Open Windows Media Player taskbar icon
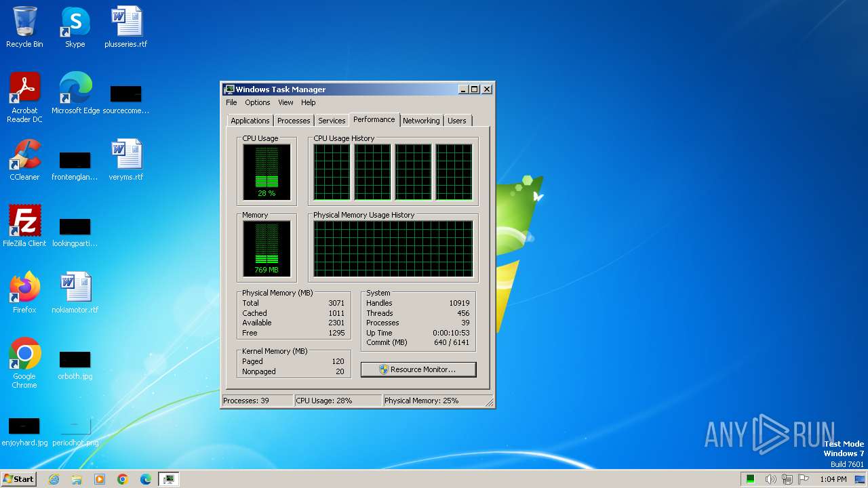The image size is (868, 488). pyautogui.click(x=100, y=479)
